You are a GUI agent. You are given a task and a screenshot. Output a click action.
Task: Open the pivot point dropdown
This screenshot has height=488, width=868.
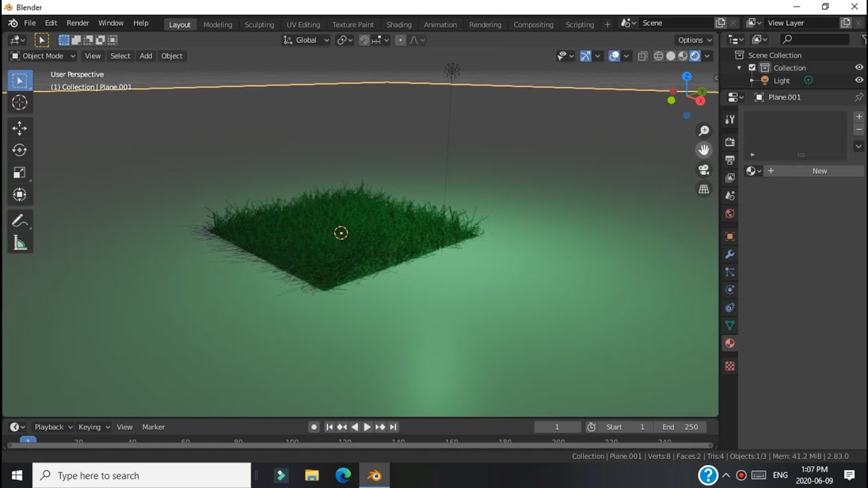point(345,40)
